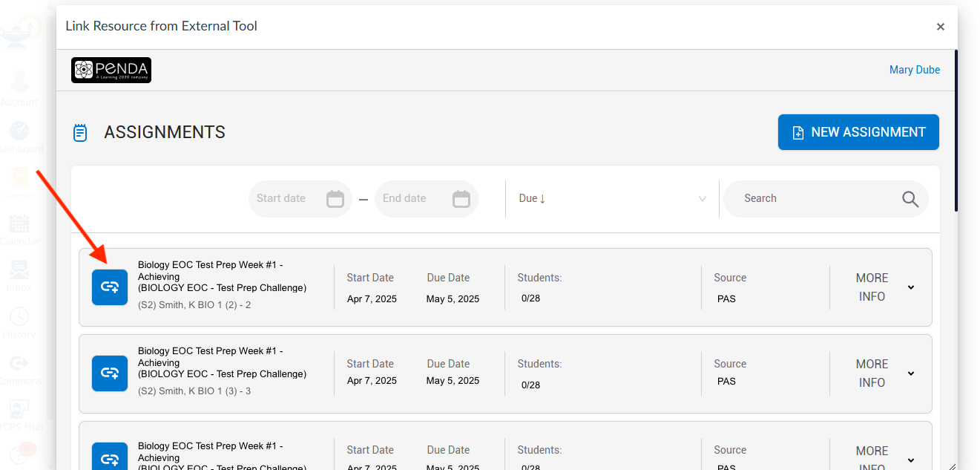The width and height of the screenshot is (980, 470).
Task: Click the dialog vertical scrollbar
Action: pyautogui.click(x=956, y=131)
